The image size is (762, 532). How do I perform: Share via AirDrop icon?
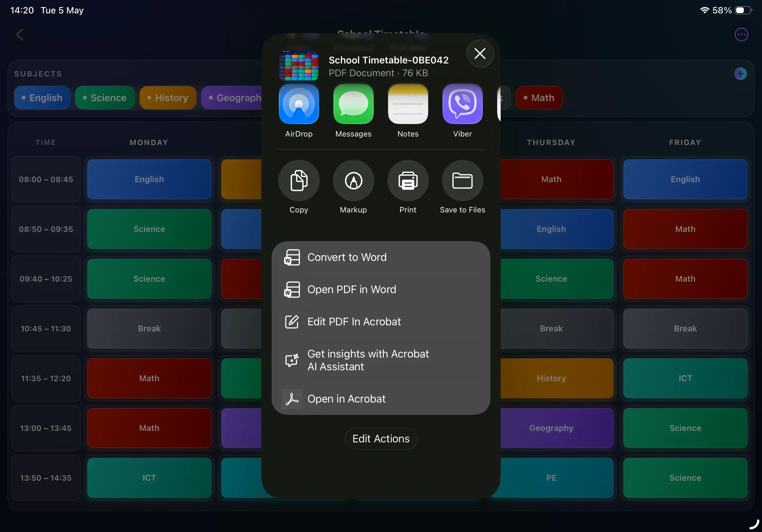(299, 104)
